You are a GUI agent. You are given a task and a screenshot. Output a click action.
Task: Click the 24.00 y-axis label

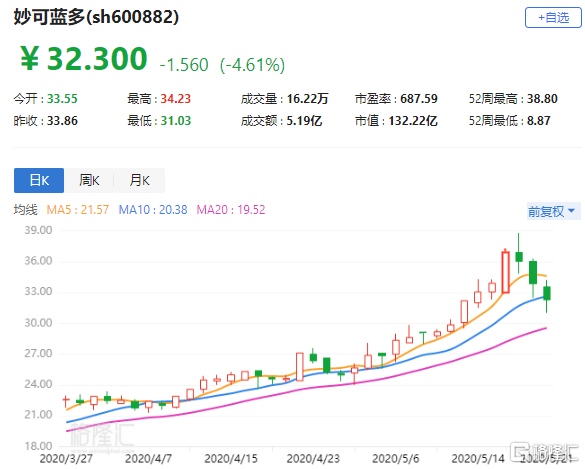[38, 384]
